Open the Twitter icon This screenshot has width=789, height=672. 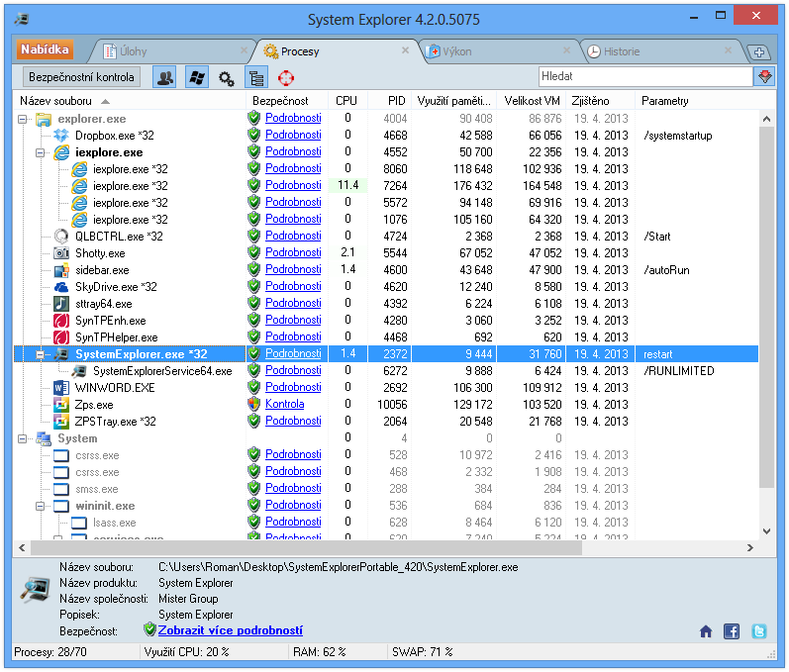tap(759, 631)
